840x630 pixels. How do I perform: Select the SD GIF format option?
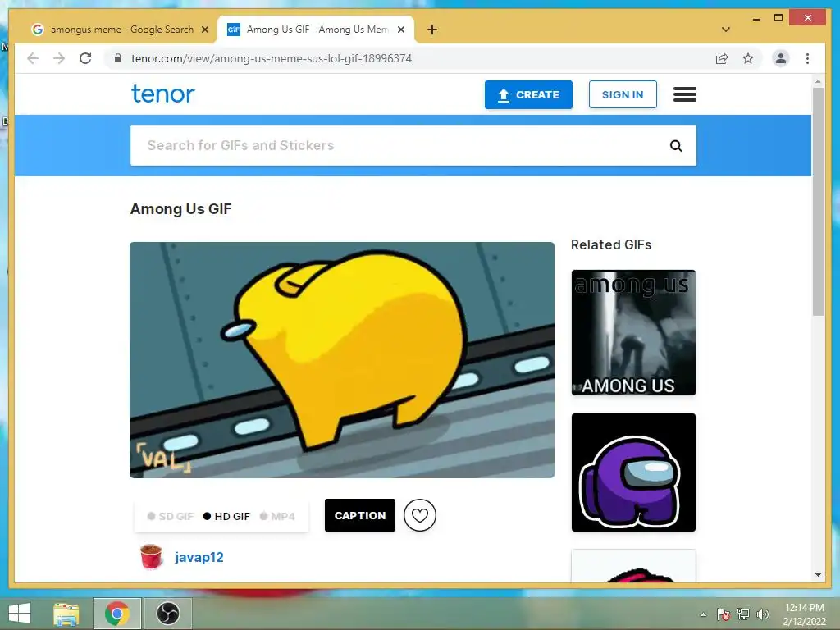pyautogui.click(x=171, y=517)
